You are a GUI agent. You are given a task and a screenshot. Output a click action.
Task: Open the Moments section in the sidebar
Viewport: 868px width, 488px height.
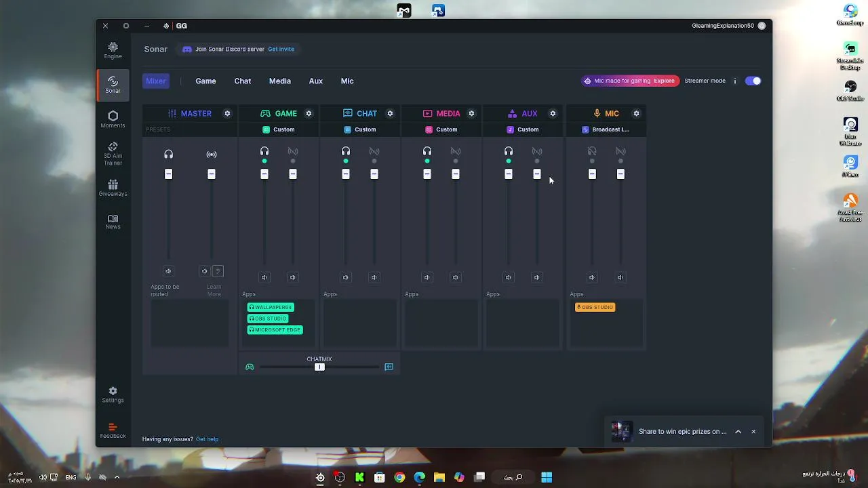tap(113, 119)
